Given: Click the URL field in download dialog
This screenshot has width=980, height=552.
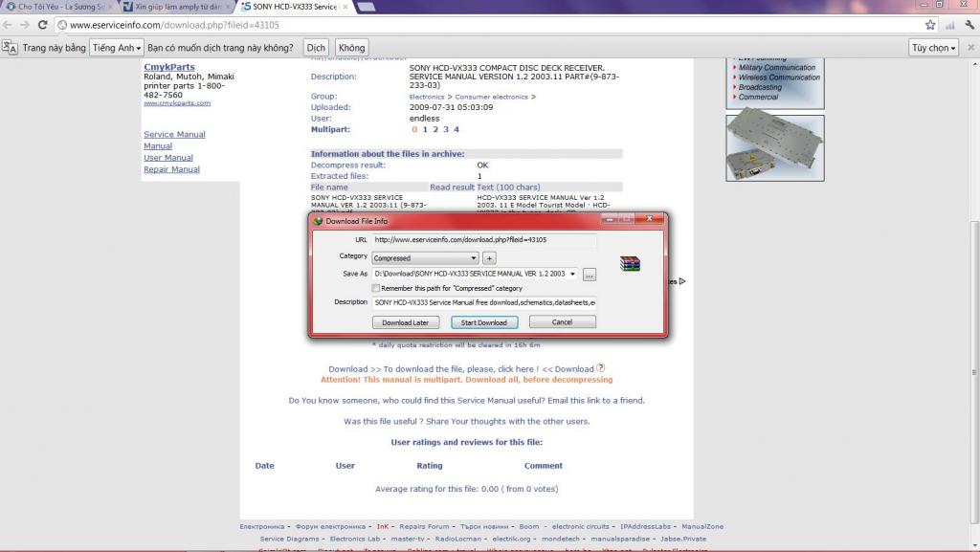Looking at the screenshot, I should [484, 240].
